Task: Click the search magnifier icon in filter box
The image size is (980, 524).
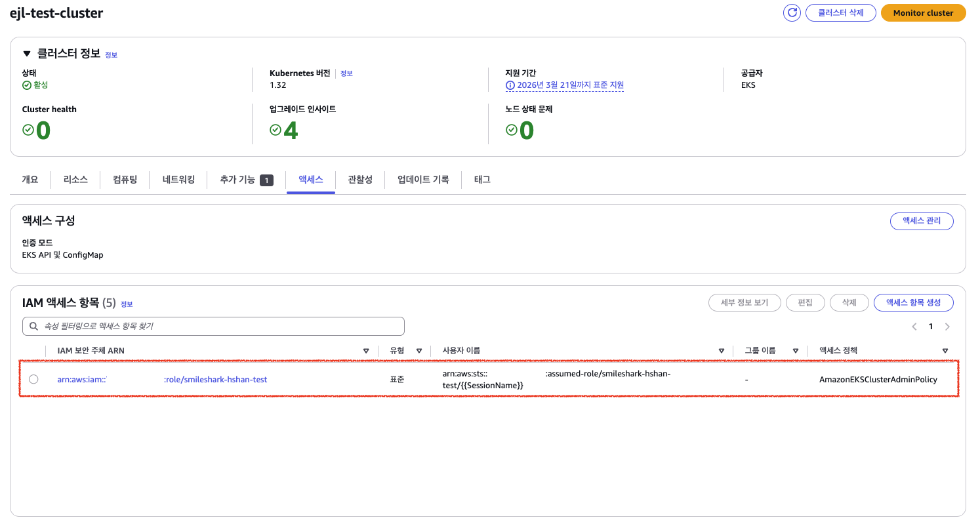Action: [33, 326]
